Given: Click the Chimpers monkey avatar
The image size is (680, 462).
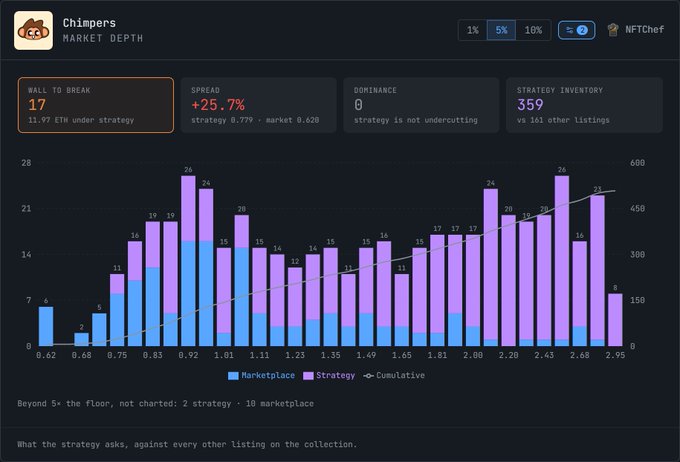Looking at the screenshot, I should coord(33,30).
